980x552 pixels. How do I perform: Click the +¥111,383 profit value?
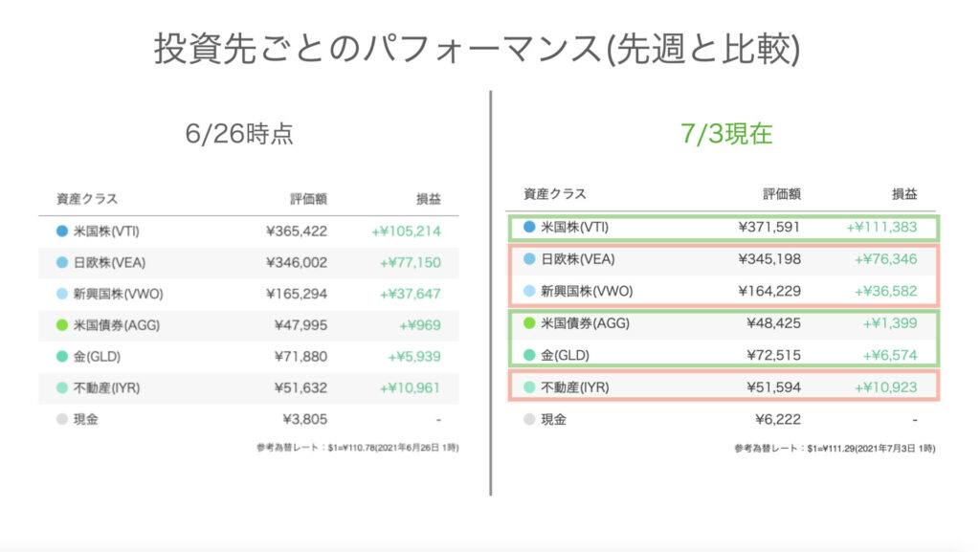[881, 228]
